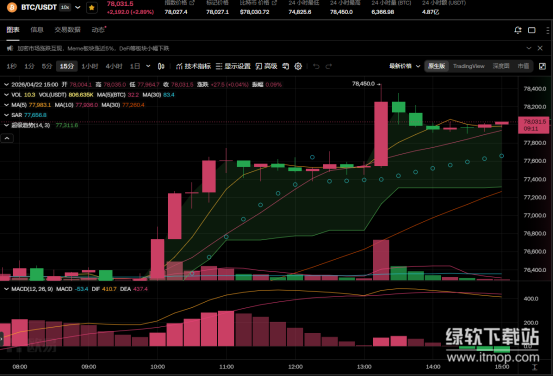
Task: Click the Bitcoin coin logo icon
Action: [12, 7]
